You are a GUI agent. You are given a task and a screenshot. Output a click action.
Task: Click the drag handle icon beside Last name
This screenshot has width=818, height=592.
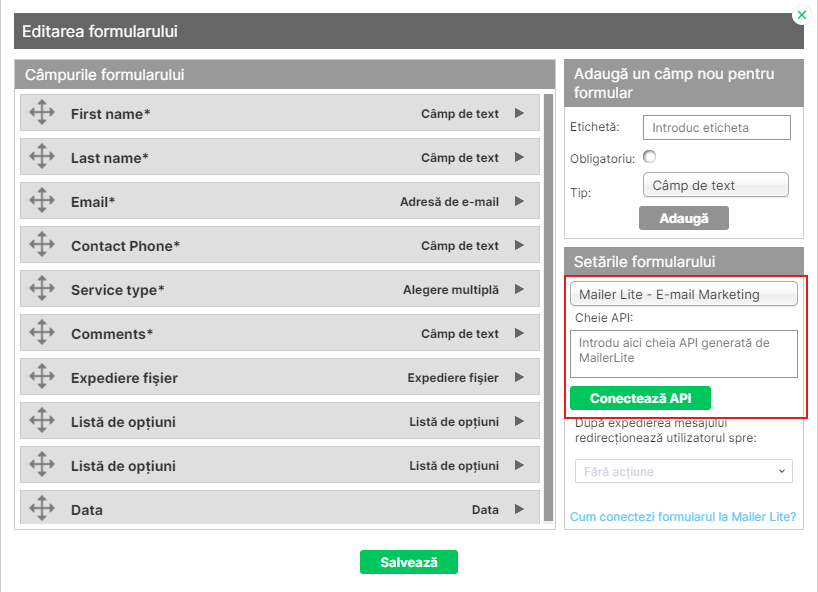pos(42,157)
